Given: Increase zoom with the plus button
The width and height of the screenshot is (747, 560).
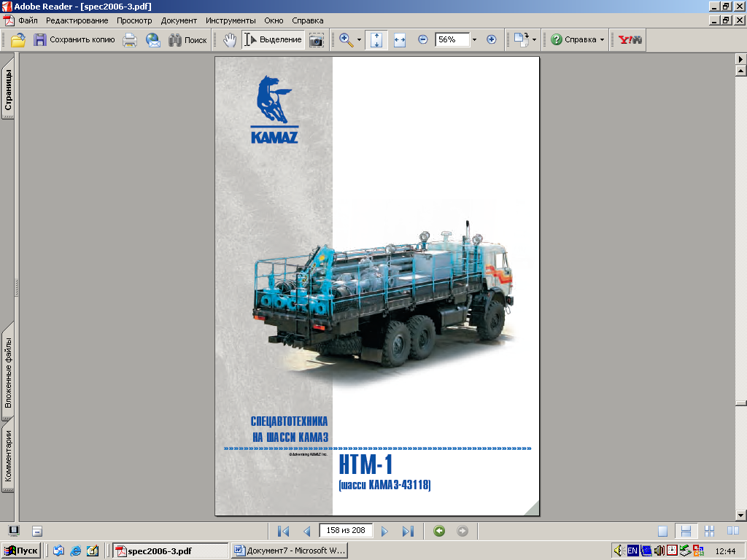Looking at the screenshot, I should pyautogui.click(x=491, y=39).
